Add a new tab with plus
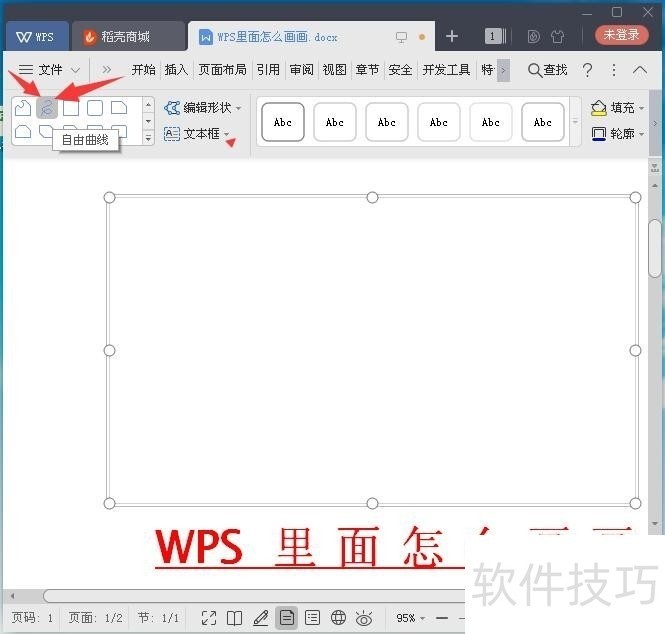Screen dimensions: 665x634 tap(452, 36)
